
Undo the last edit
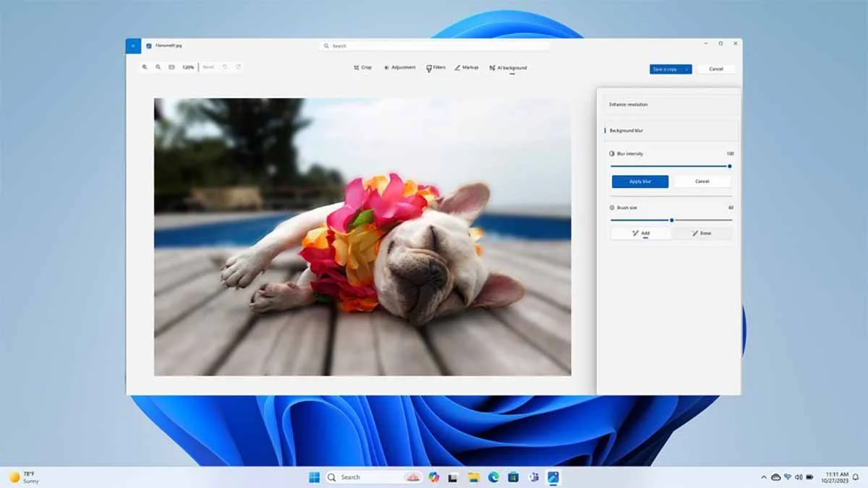(x=225, y=67)
